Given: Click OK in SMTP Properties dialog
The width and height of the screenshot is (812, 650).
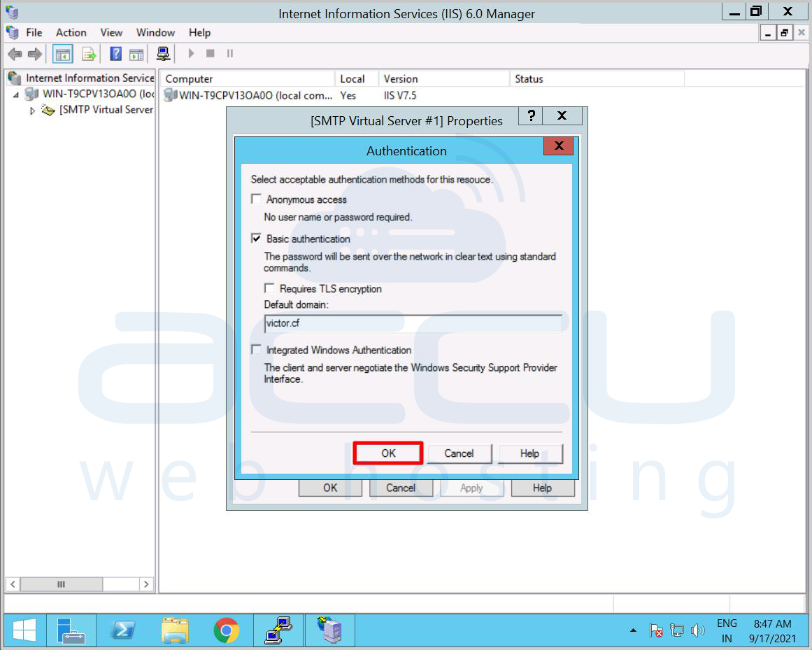Looking at the screenshot, I should (330, 488).
